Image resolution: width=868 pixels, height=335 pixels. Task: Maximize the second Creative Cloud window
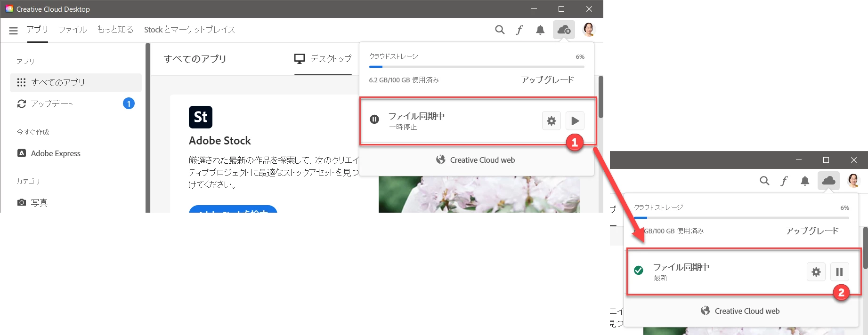point(826,160)
